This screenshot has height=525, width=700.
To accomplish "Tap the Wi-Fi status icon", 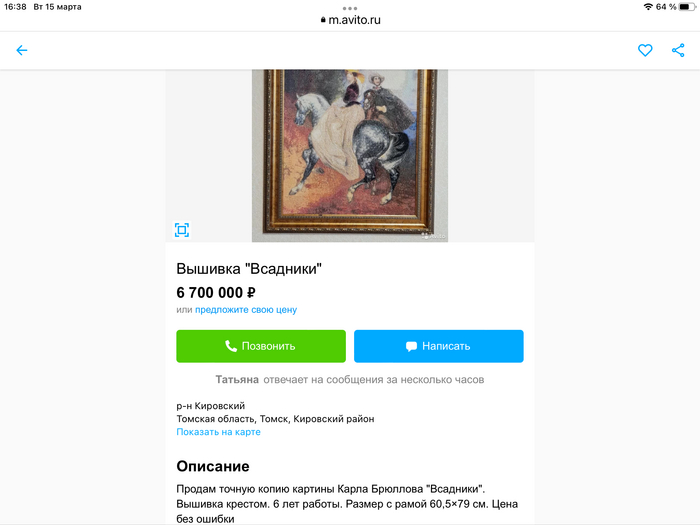I will [x=648, y=7].
